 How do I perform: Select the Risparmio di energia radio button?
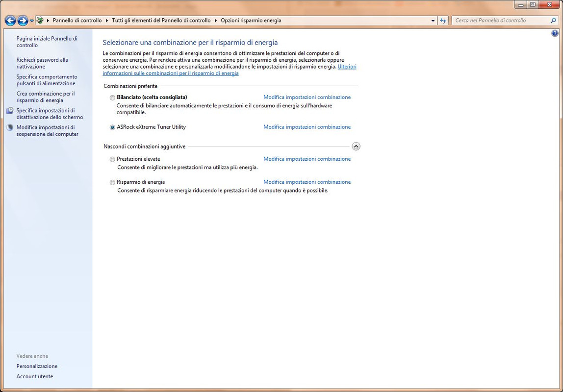(112, 183)
